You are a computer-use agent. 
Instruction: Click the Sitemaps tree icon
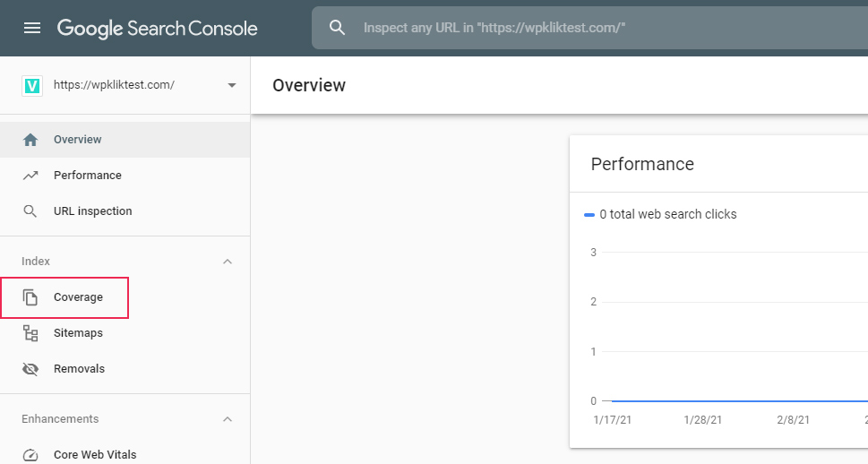30,333
